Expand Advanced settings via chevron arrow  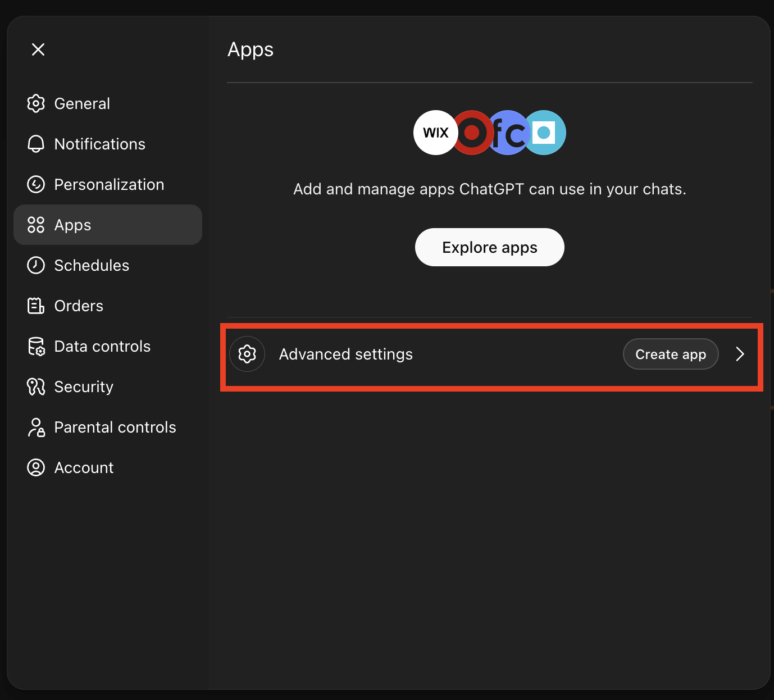click(x=740, y=354)
